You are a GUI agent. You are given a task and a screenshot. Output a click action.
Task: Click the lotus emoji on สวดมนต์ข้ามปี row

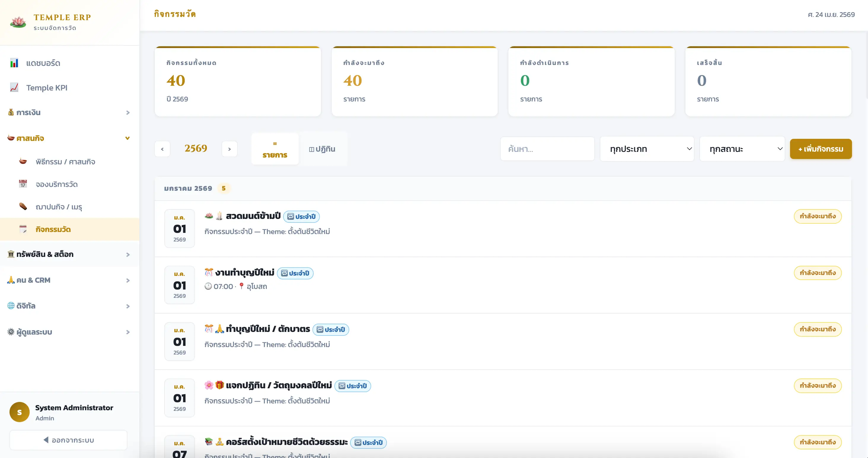click(x=209, y=216)
